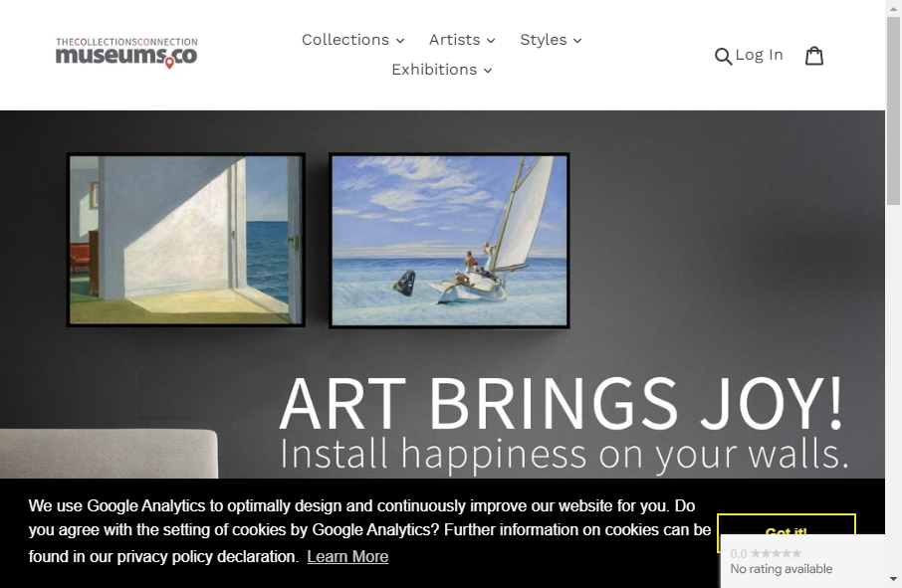This screenshot has width=902, height=588.
Task: Expand the Styles menu
Action: tap(551, 40)
